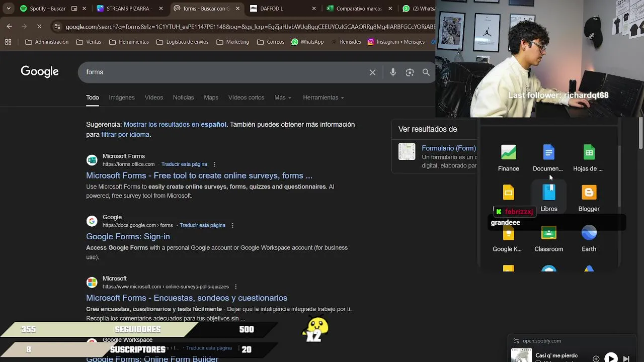This screenshot has width=644, height=362.
Task: Clear the search box with the X icon
Action: click(x=372, y=72)
